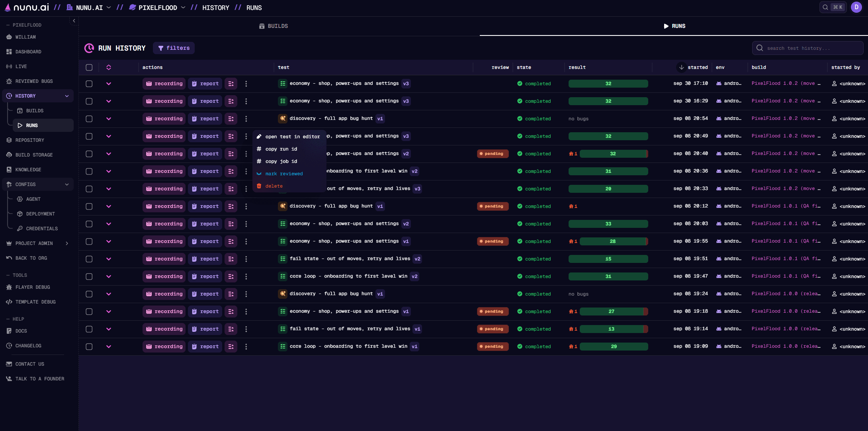Check the row started sep 08 19:09
868x431 pixels.
89,347
